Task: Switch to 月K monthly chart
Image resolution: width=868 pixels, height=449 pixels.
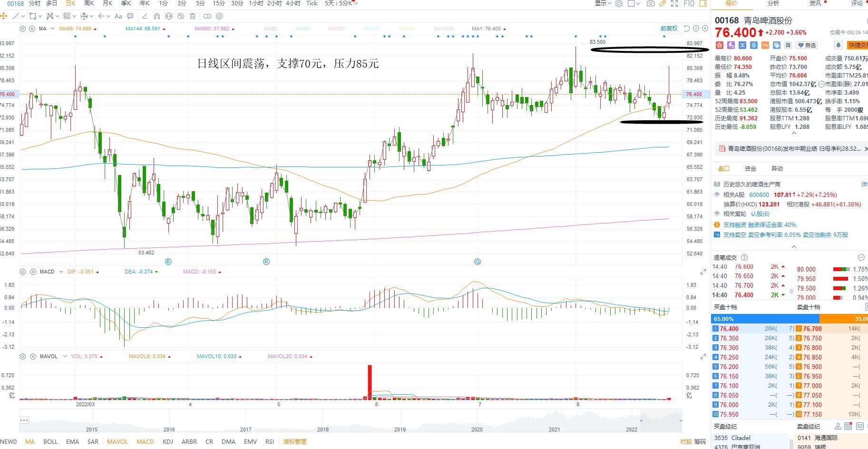Action: 107,3
